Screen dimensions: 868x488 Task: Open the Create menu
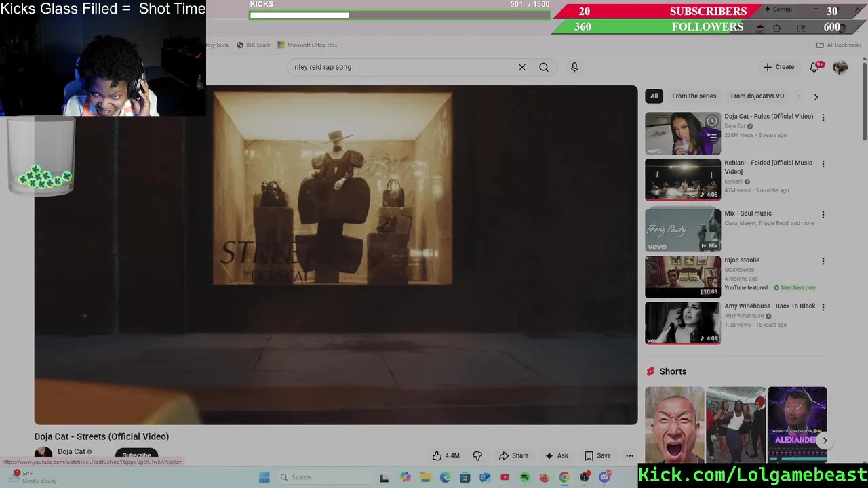click(x=778, y=67)
